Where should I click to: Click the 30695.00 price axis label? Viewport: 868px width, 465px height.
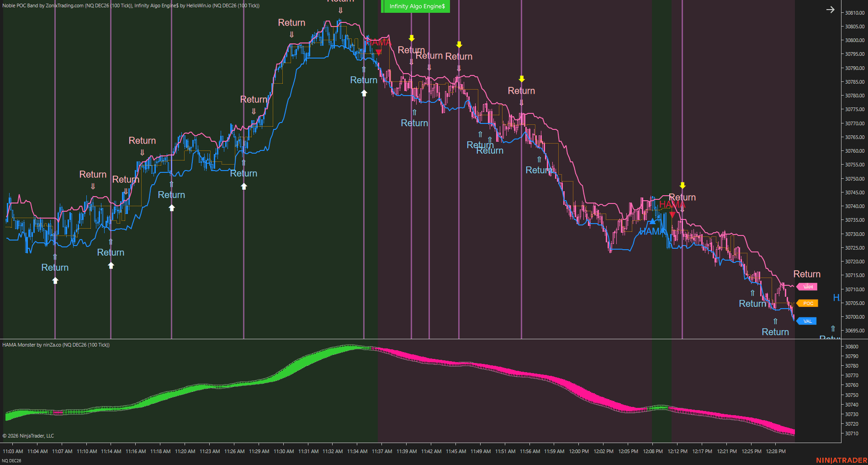coord(854,331)
